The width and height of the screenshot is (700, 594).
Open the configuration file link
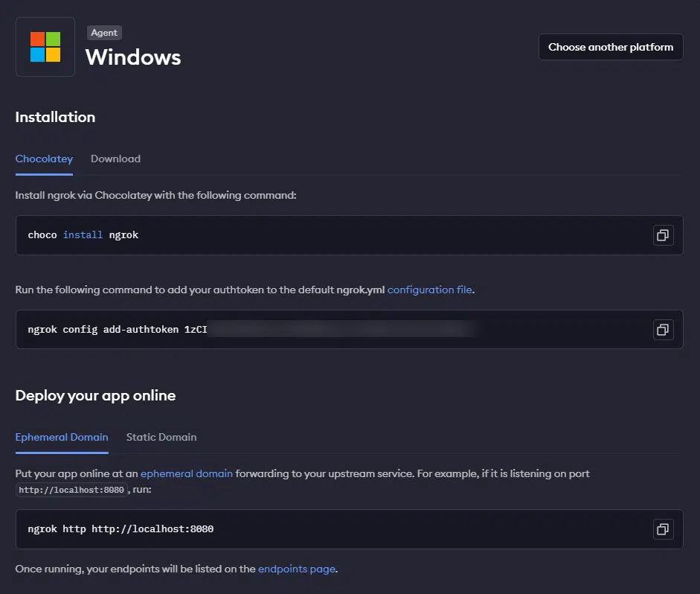429,290
